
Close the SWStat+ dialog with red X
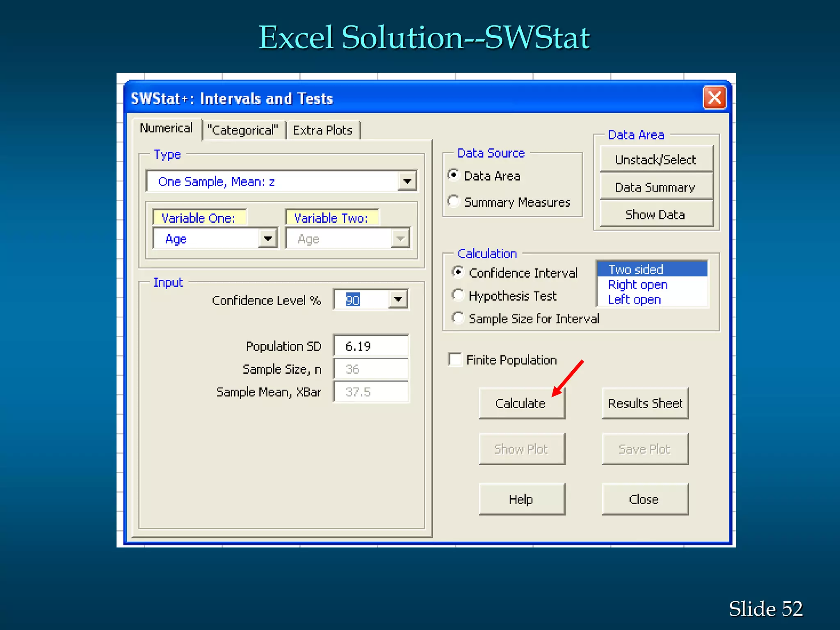714,98
